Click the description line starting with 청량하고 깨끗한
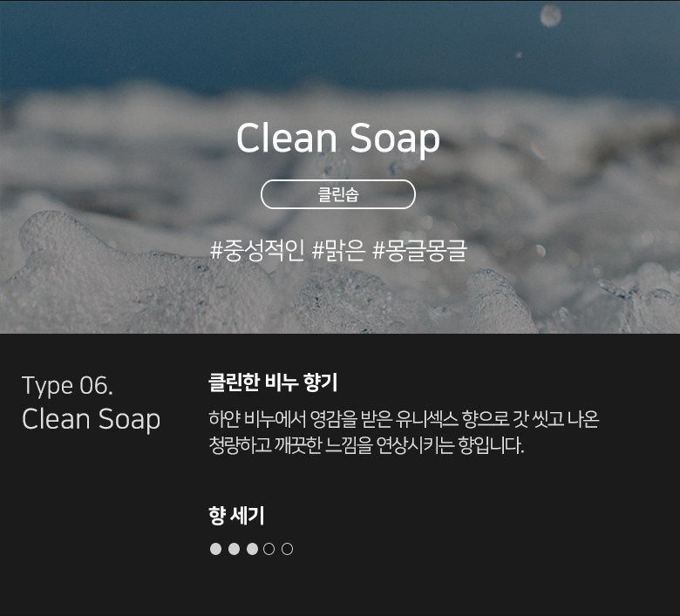 pos(366,444)
